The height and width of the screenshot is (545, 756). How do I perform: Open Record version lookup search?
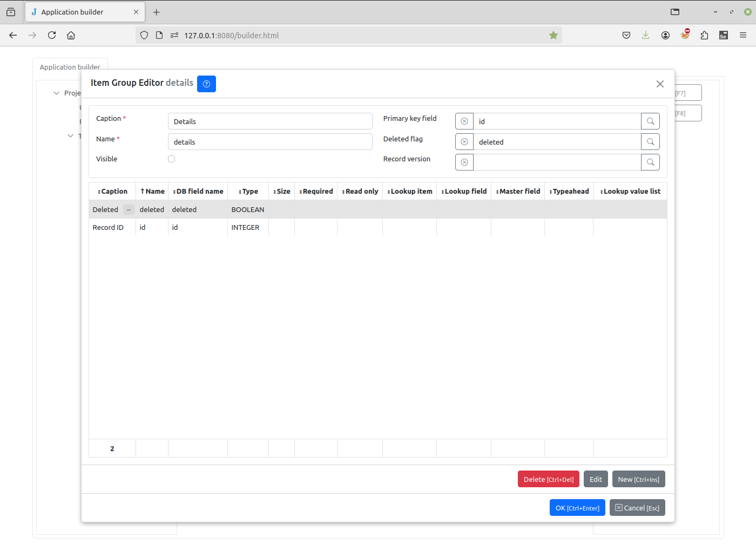pos(650,162)
